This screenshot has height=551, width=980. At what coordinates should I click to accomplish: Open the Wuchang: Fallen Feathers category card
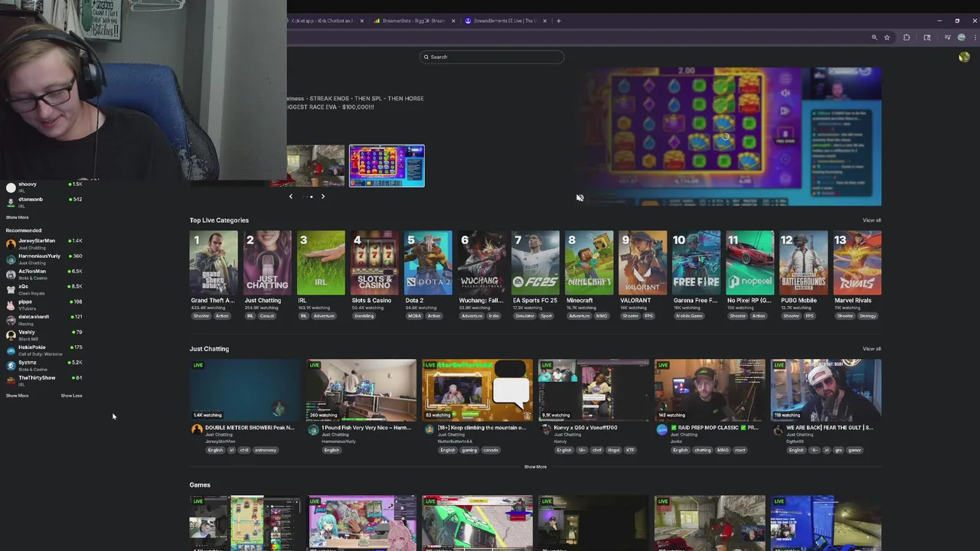coord(482,263)
